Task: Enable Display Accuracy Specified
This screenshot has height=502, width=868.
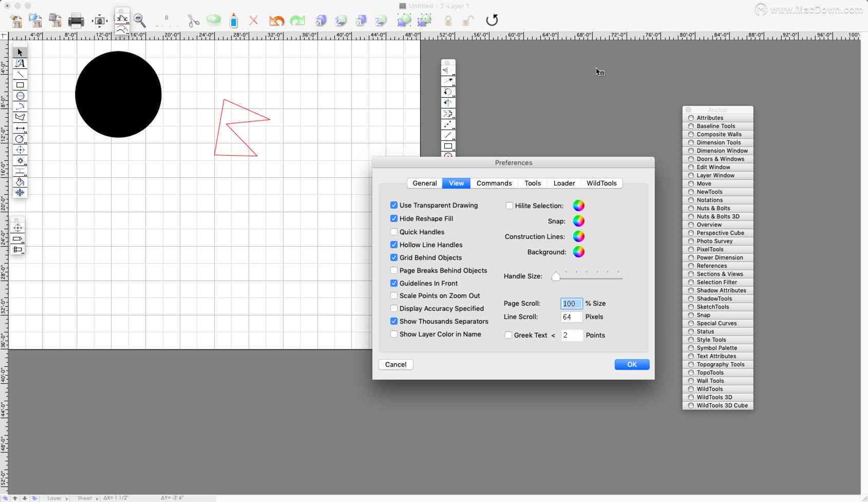Action: click(x=394, y=308)
